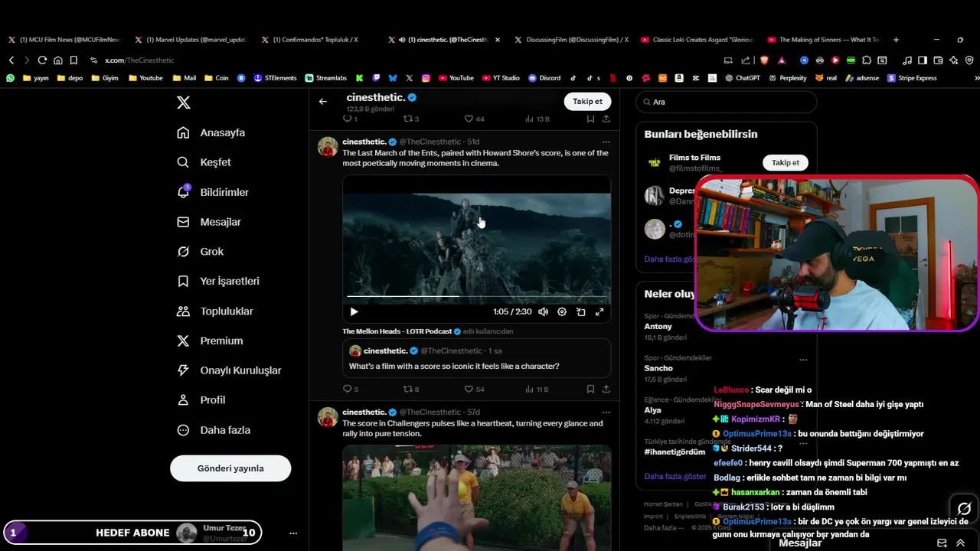Viewport: 980px width, 551px height.
Task: Reply to quoted score post
Action: [350, 389]
